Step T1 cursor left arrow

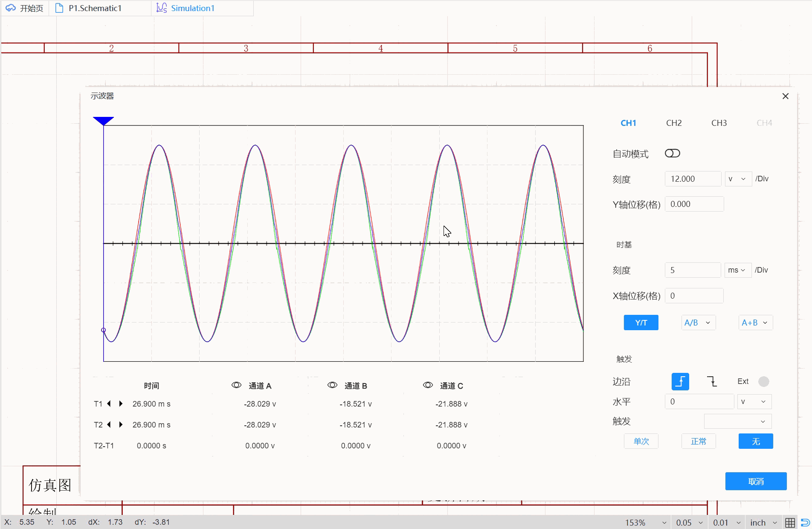coord(109,404)
